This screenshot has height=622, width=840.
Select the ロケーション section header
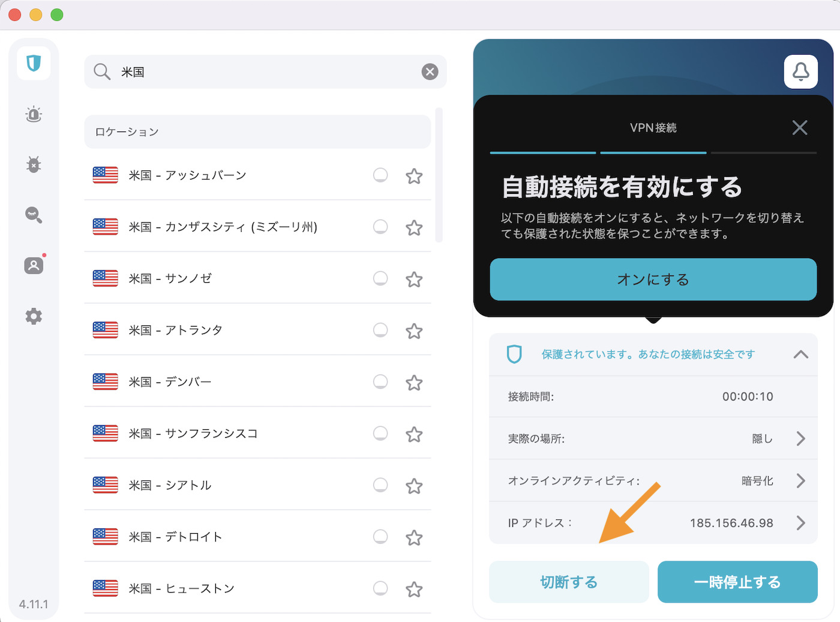pos(257,131)
